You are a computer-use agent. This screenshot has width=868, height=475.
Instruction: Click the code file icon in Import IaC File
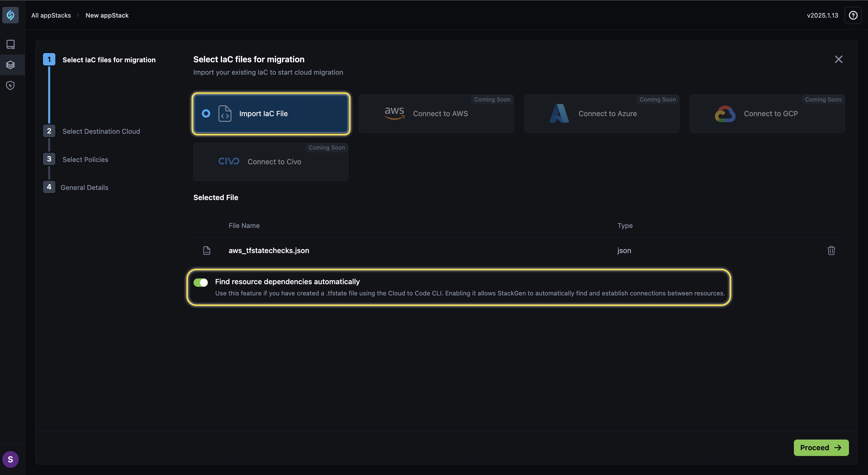click(225, 114)
